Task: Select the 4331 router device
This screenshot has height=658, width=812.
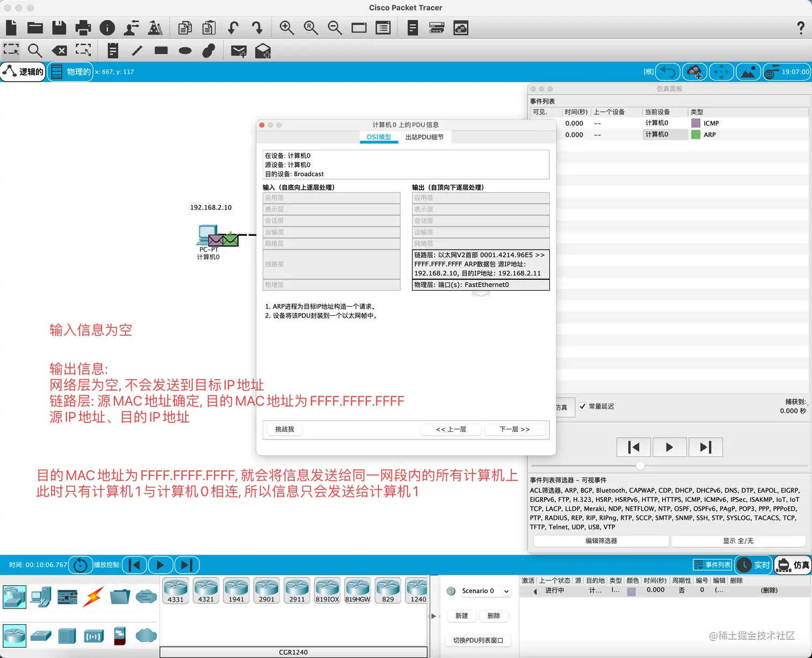Action: [176, 591]
